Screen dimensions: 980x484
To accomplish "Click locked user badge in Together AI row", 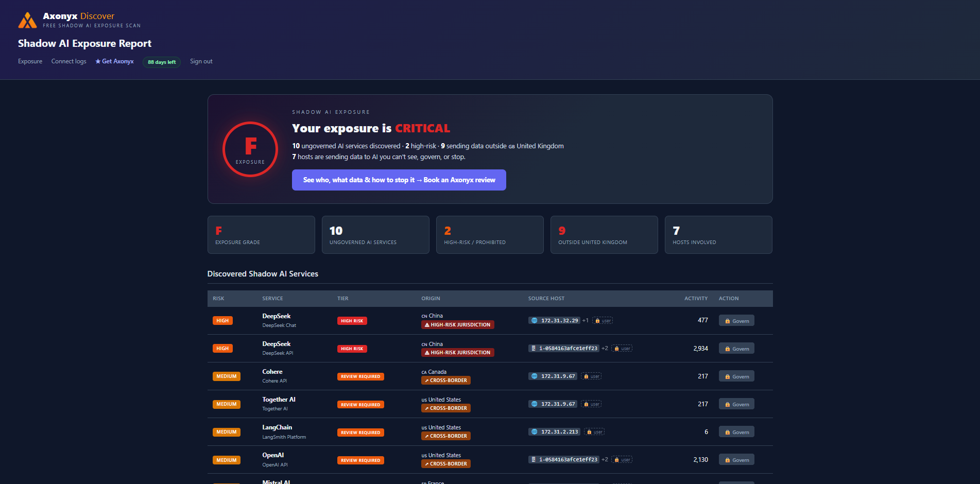I will 591,404.
